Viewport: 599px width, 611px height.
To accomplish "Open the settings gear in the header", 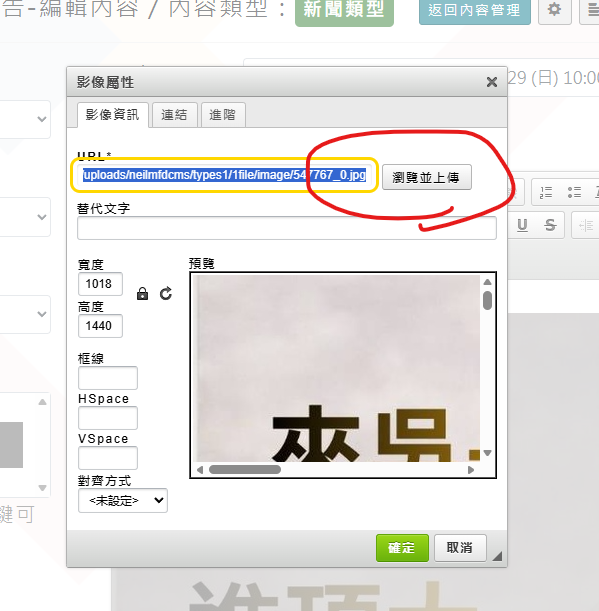I will click(x=554, y=10).
